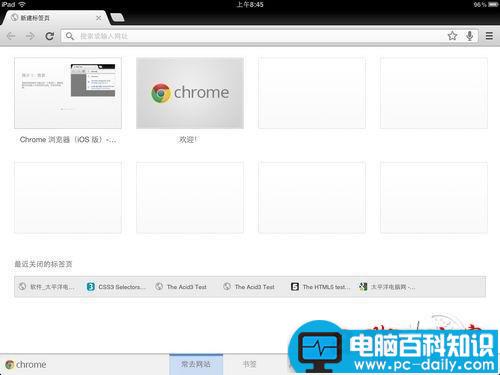The width and height of the screenshot is (500, 375).
Task: Click the chrome logo in bottom bar
Action: [x=26, y=365]
